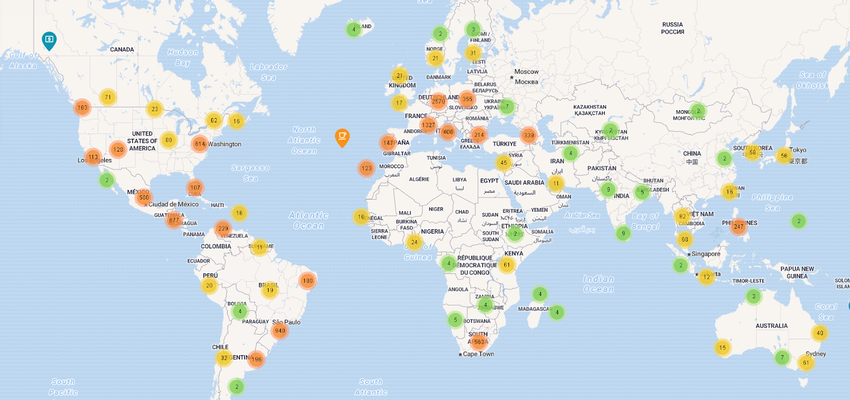Expand the 16 cluster at Senegal

coord(361,217)
